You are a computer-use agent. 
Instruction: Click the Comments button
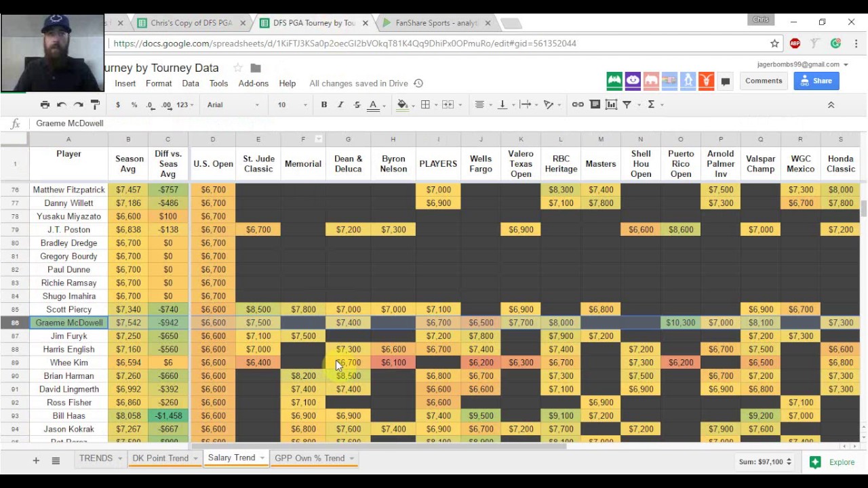pos(764,81)
